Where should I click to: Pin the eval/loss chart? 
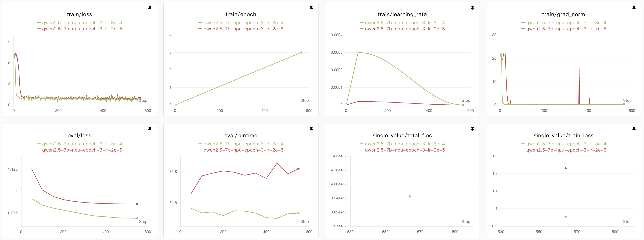pos(150,129)
